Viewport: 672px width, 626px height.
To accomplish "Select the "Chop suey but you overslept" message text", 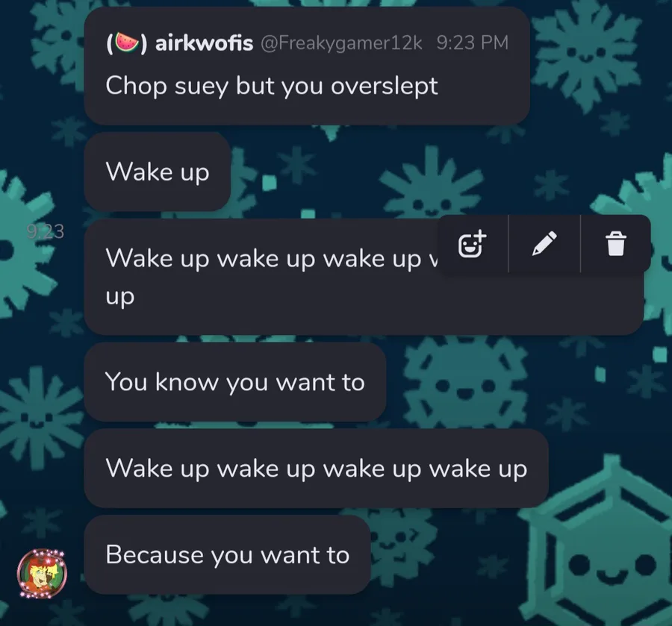I will point(272,86).
